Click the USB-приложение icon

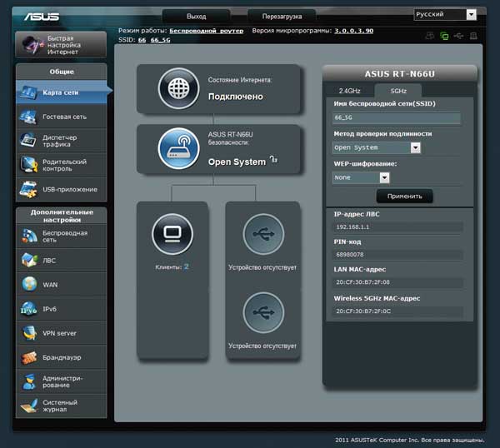click(28, 189)
